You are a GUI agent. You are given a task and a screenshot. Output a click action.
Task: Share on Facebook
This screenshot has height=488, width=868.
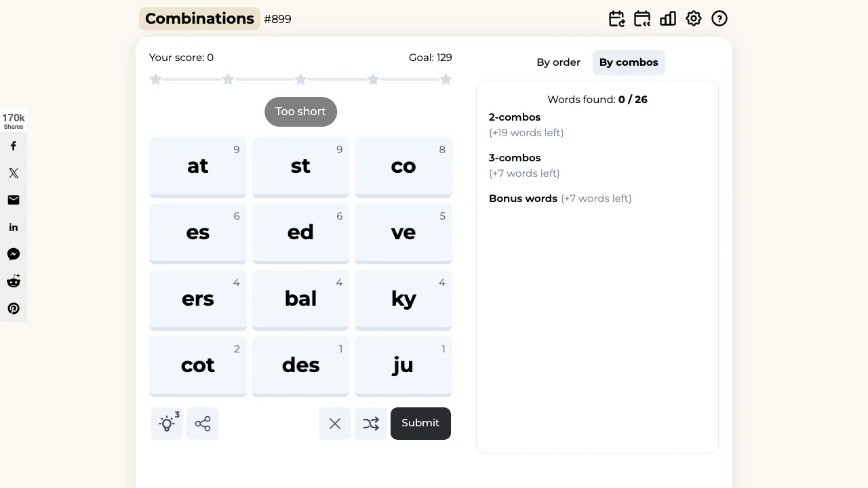point(14,146)
